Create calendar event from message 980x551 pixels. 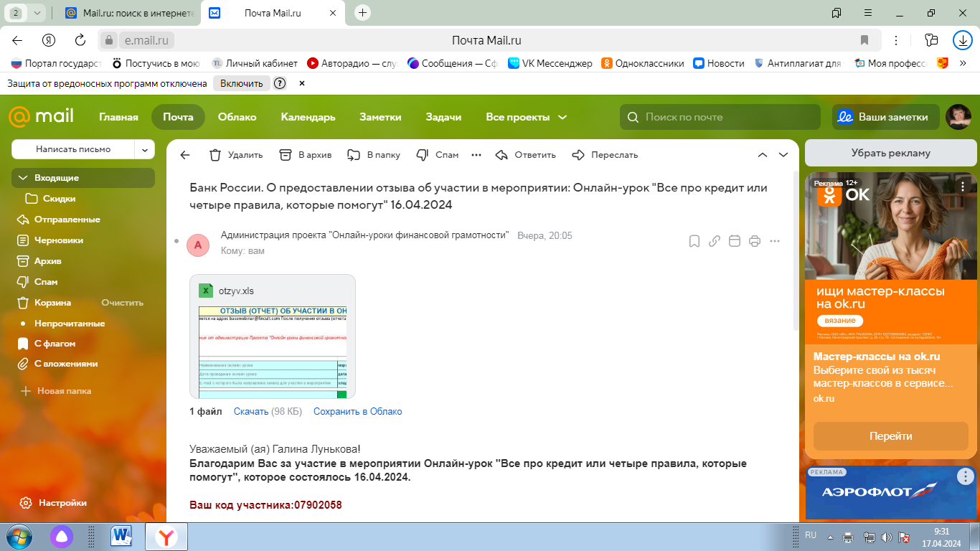[x=735, y=241]
